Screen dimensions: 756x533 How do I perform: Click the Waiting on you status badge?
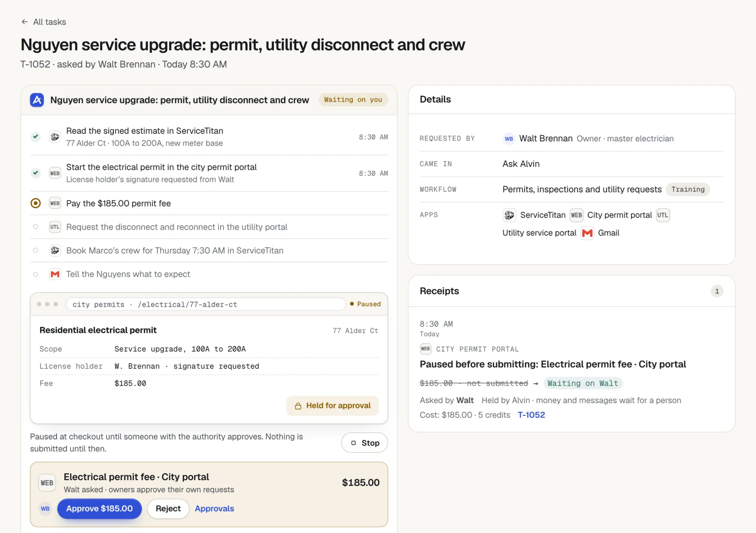pos(353,100)
